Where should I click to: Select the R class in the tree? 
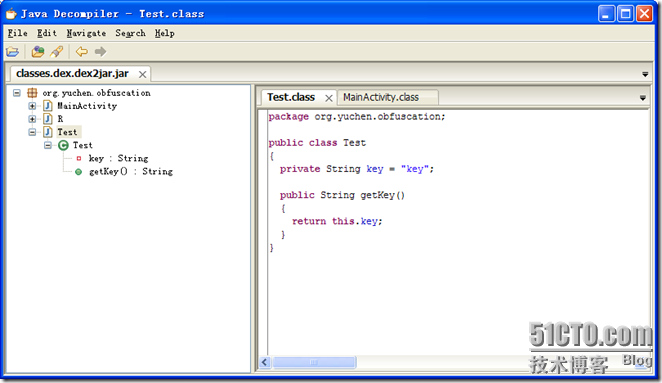pos(60,119)
